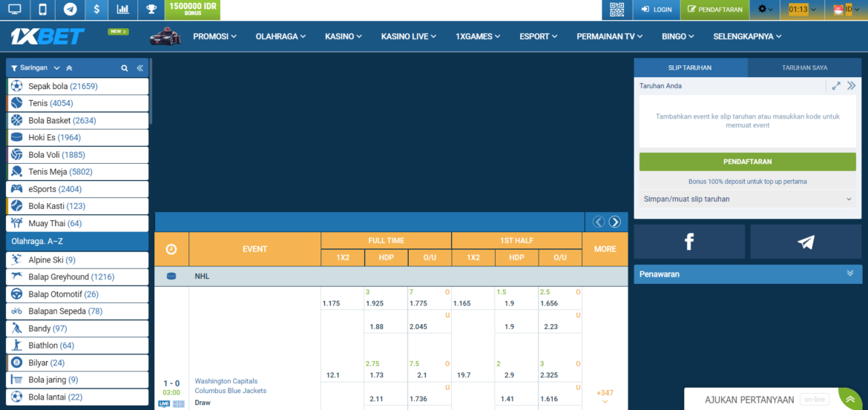Open the 1XGAMES menu
The height and width of the screenshot is (410, 868).
[479, 36]
